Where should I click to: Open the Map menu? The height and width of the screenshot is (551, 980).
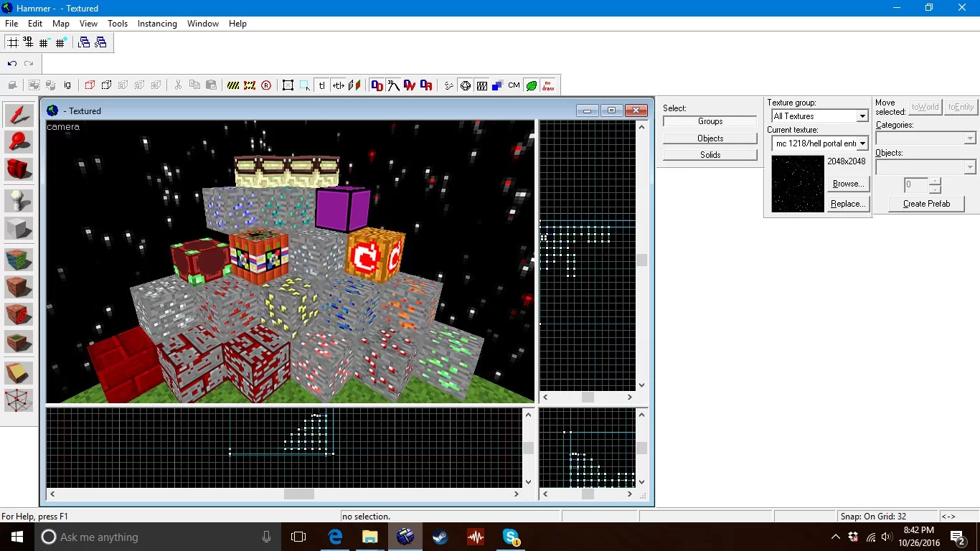[x=61, y=24]
